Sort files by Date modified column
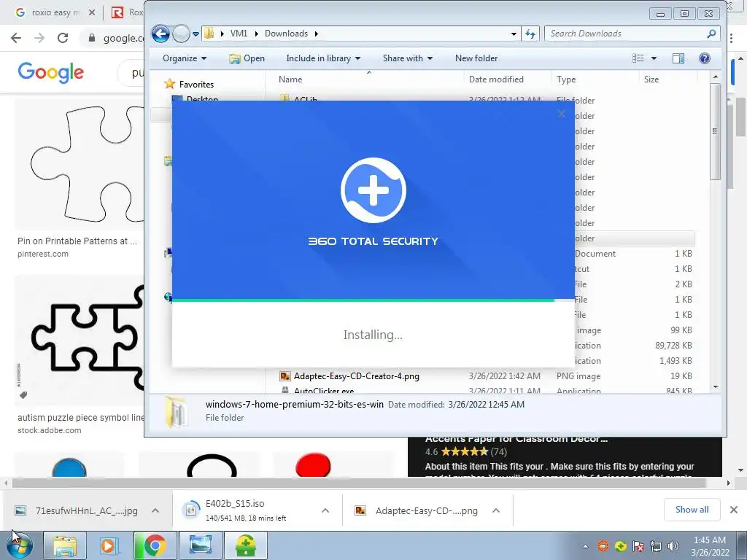The height and width of the screenshot is (560, 747). click(x=496, y=79)
